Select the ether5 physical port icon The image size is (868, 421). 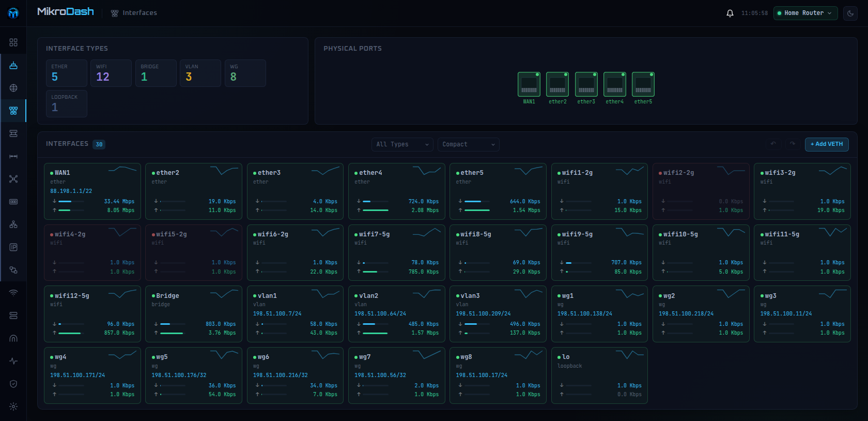click(x=643, y=84)
